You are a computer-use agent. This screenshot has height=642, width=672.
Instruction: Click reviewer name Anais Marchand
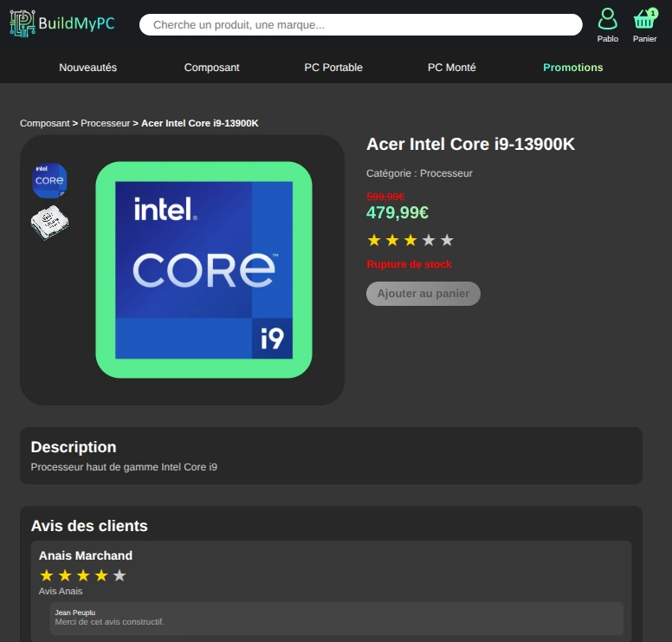point(86,556)
